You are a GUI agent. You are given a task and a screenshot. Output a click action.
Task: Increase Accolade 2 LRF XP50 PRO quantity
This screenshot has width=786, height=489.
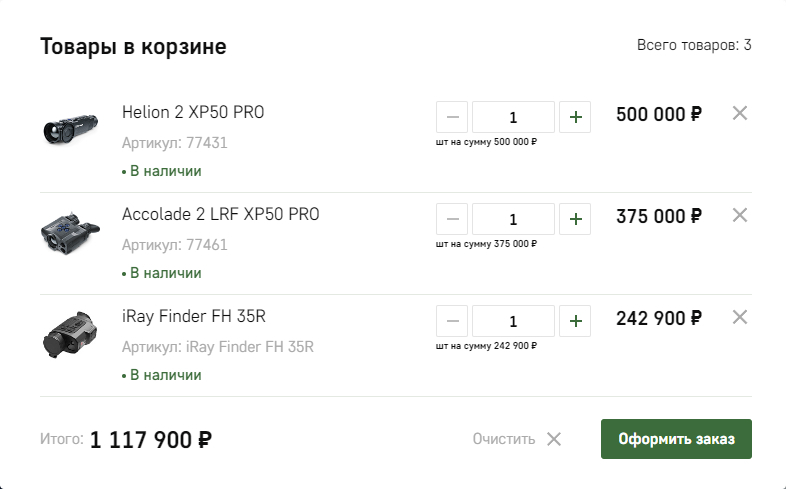575,219
